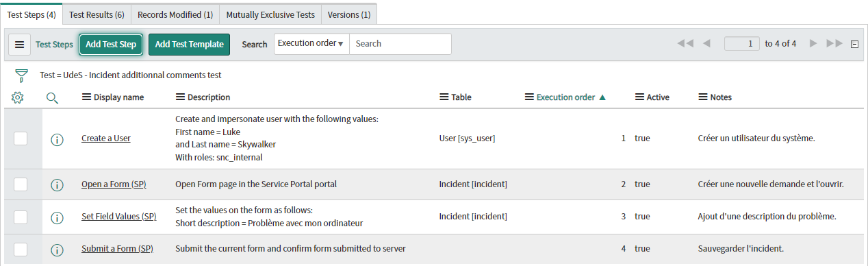Open the Set Field Values (SP) link

[x=119, y=217]
